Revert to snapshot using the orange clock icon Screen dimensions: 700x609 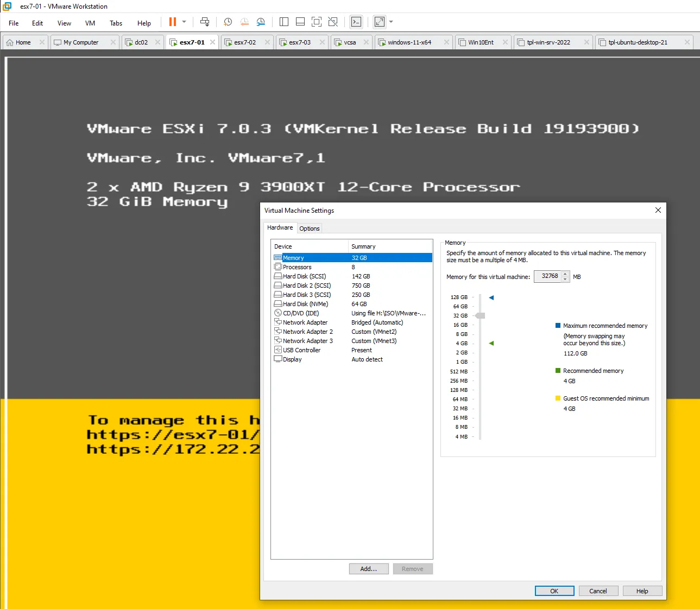pyautogui.click(x=244, y=22)
